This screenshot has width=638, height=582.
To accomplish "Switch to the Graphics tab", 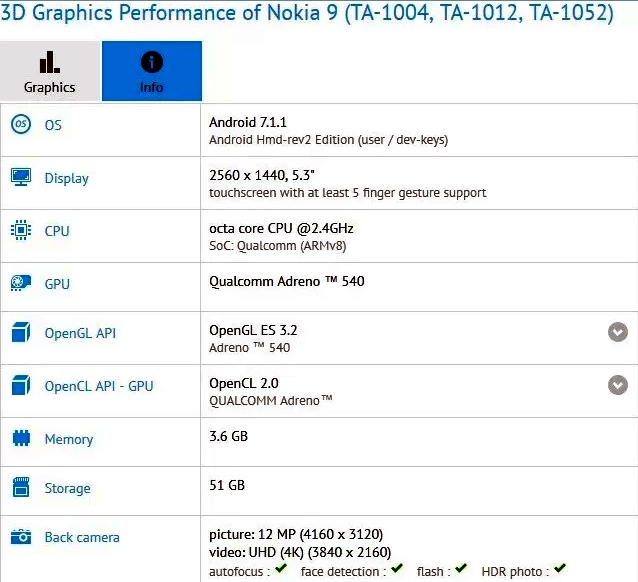I will click(50, 71).
